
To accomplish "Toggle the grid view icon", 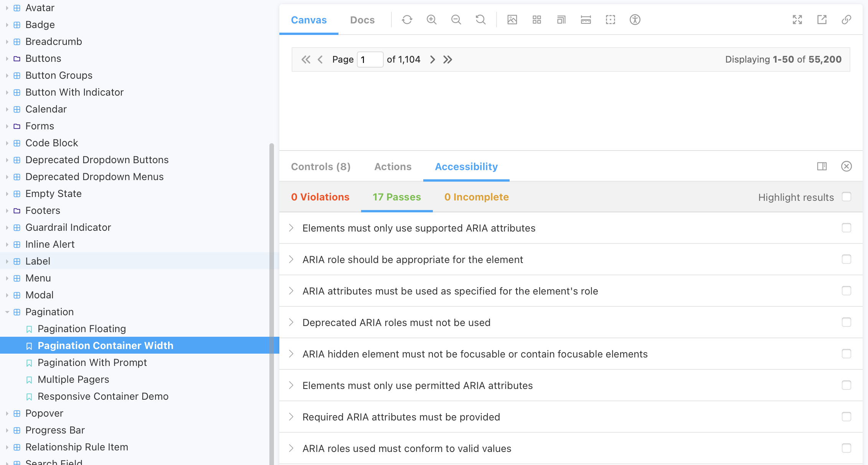I will coord(536,20).
